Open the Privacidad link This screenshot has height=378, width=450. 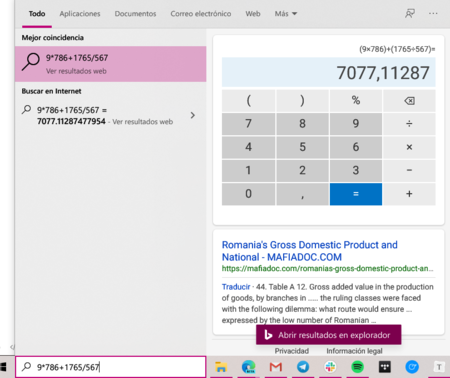pos(292,351)
